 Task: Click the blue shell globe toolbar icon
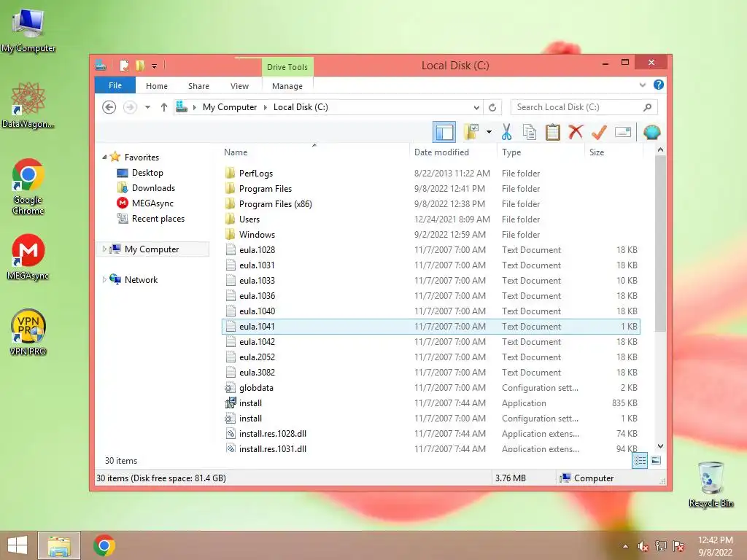coord(651,132)
